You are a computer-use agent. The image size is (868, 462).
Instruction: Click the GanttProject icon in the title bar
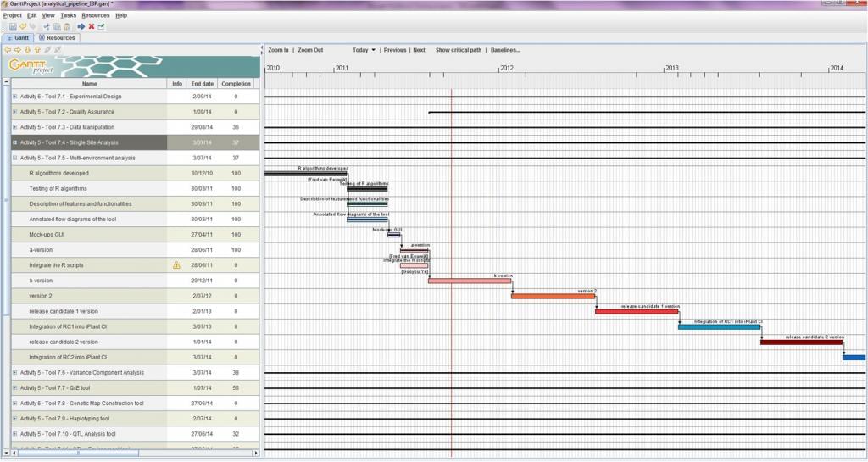[4, 4]
